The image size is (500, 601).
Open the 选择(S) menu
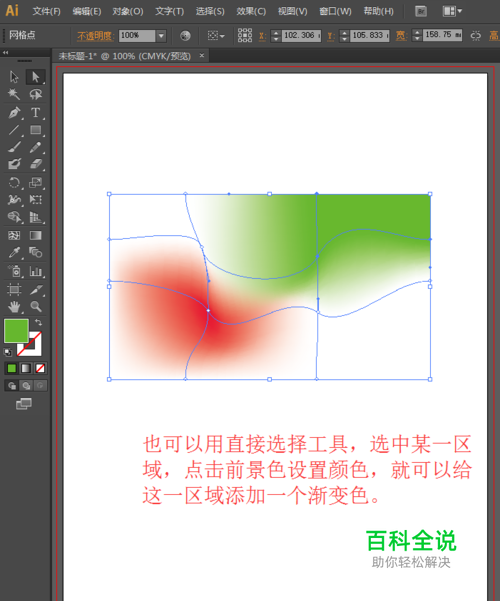click(x=210, y=11)
